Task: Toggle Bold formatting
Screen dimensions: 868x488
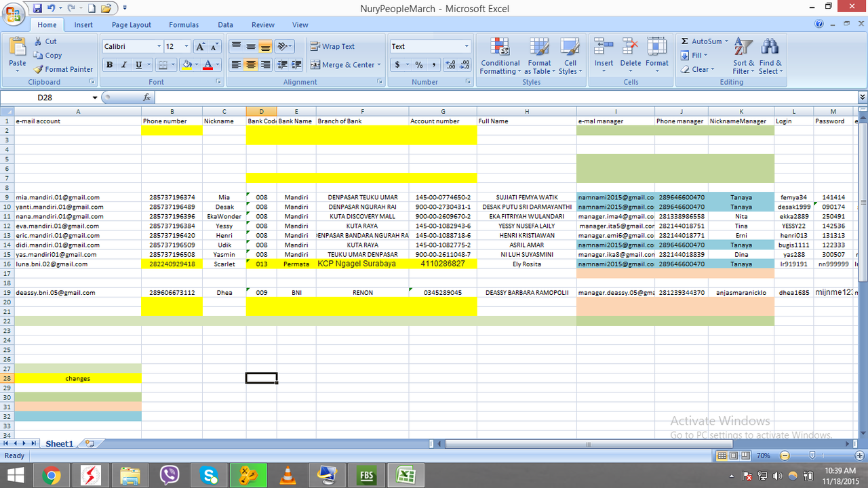Action: tap(109, 65)
